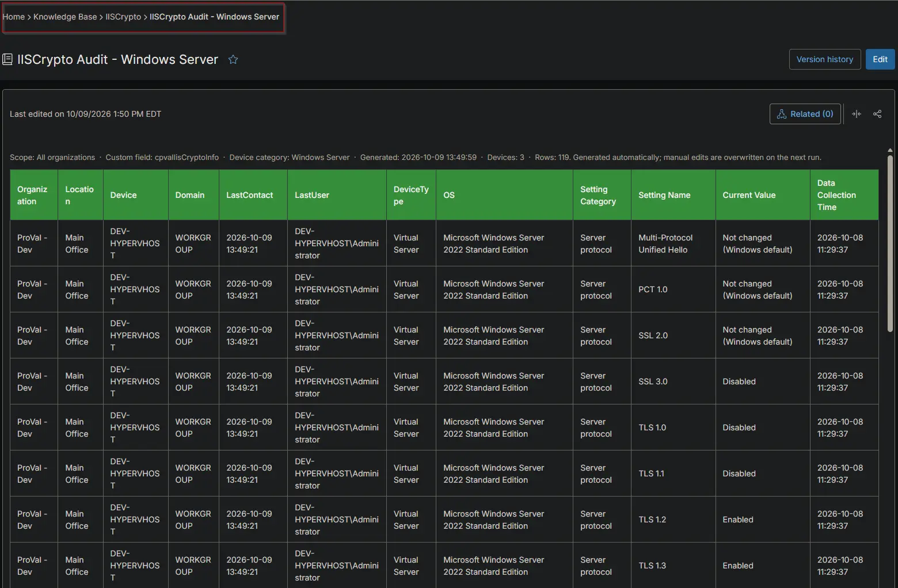Open the IISCrypto folder breadcrumb
Viewport: 898px width, 588px height.
tap(123, 17)
